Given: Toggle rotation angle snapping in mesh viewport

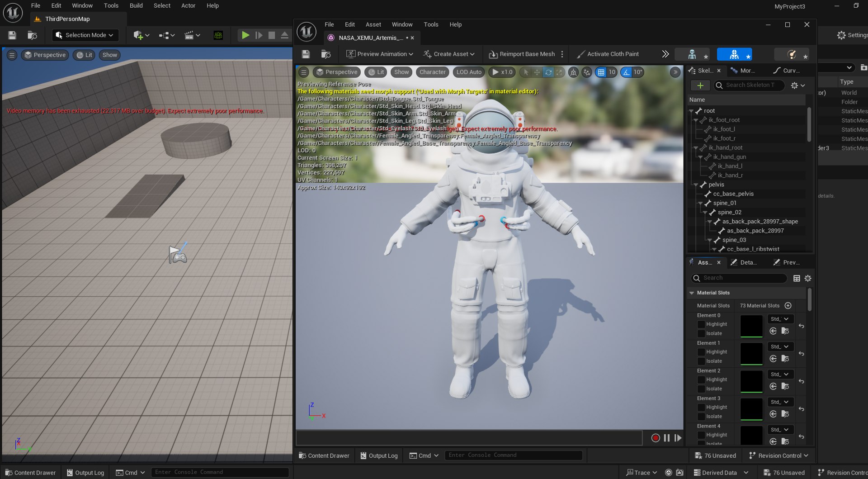Looking at the screenshot, I should pos(626,72).
